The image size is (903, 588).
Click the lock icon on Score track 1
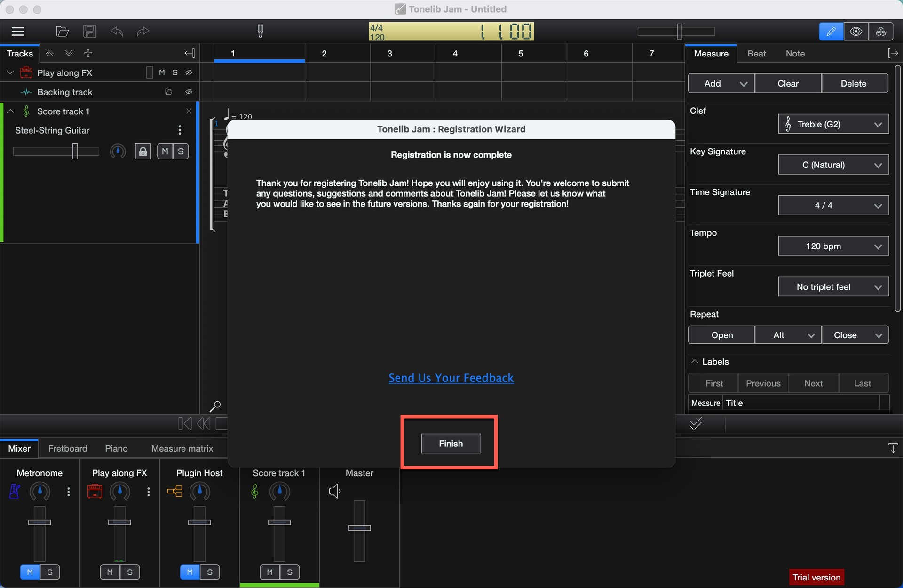point(143,151)
